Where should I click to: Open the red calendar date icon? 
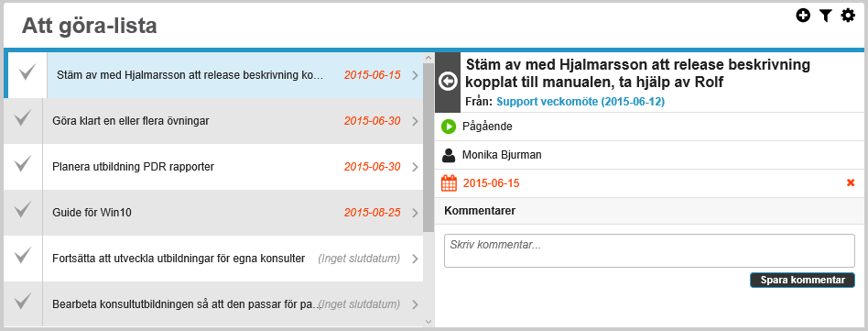(x=449, y=183)
